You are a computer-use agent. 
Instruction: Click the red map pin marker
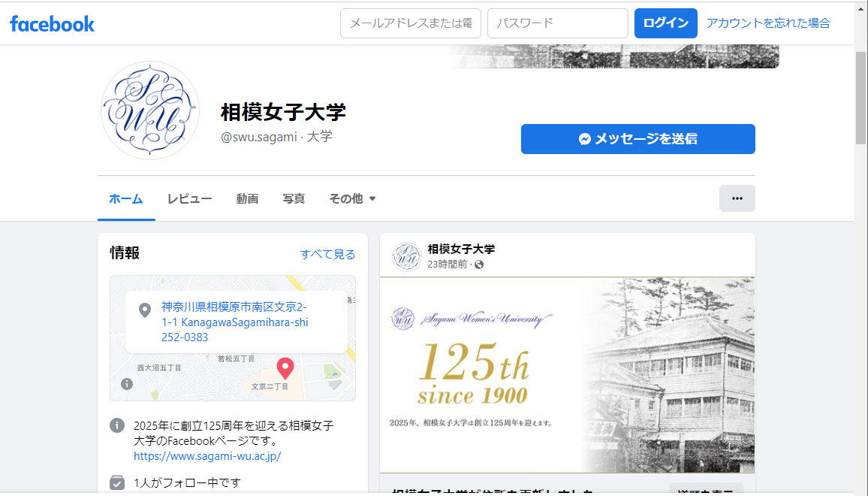[x=285, y=367]
